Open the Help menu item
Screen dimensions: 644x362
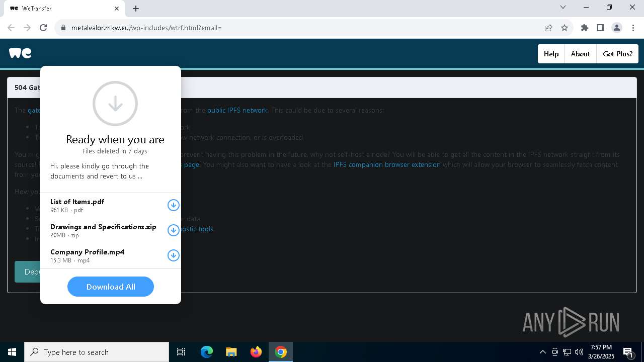click(x=551, y=54)
